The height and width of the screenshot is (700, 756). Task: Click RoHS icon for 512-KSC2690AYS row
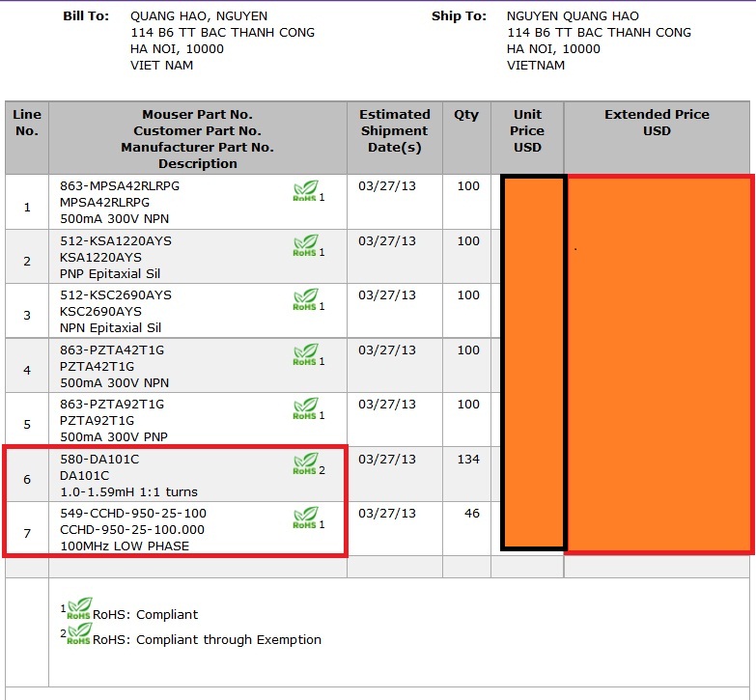[x=306, y=299]
